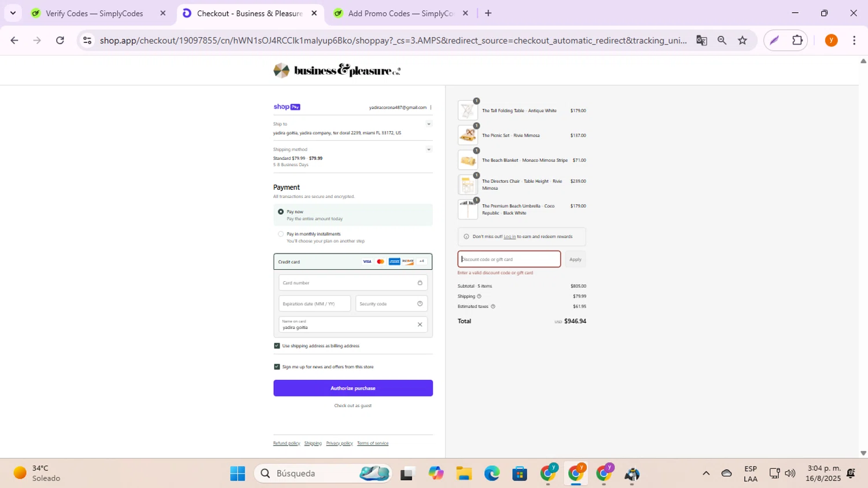Screen dimensions: 868x488
Task: Click the Apply discount button
Action: [x=575, y=259]
